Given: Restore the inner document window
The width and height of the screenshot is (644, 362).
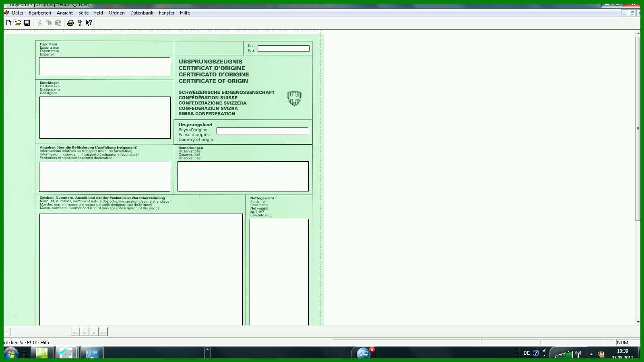Looking at the screenshot, I should pyautogui.click(x=632, y=13).
